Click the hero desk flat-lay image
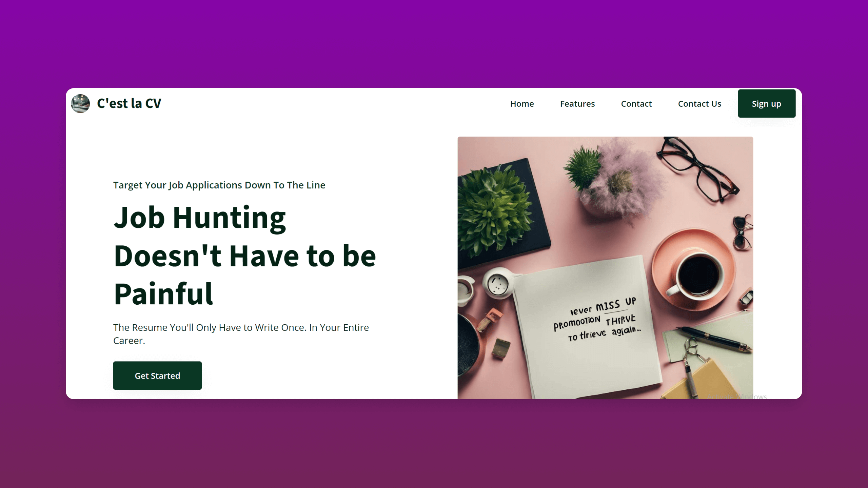Screen dimensions: 868x488 pos(605,268)
